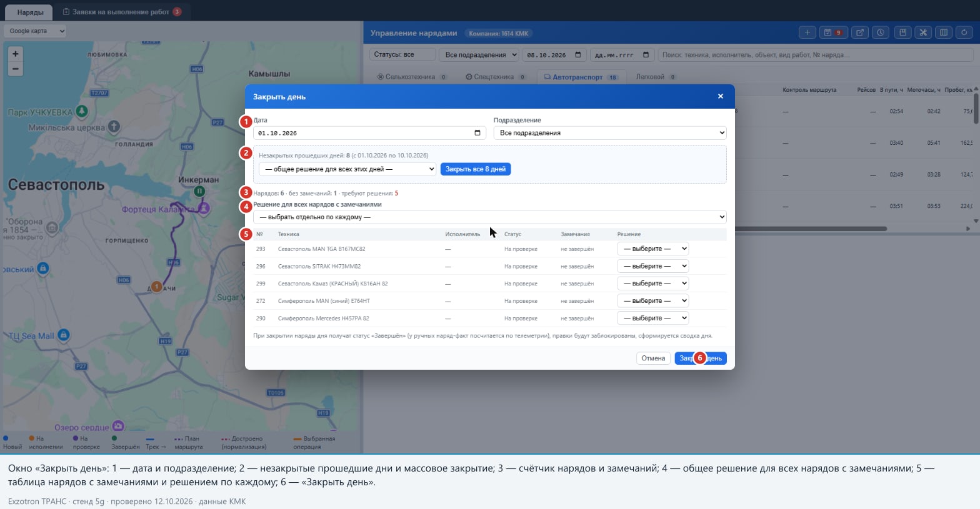Choose decision for order 290 Mercedes
Image resolution: width=980 pixels, height=509 pixels.
point(653,318)
